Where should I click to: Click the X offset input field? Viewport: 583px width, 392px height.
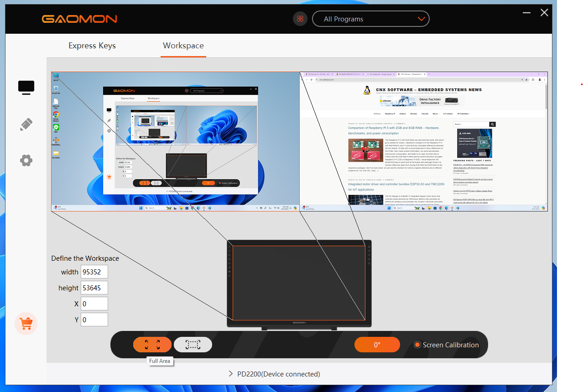tap(94, 304)
